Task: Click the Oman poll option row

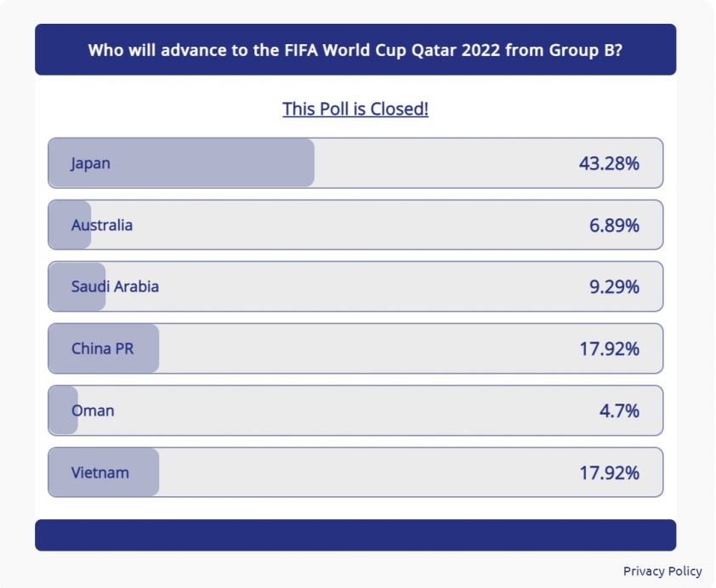Action: coord(355,410)
